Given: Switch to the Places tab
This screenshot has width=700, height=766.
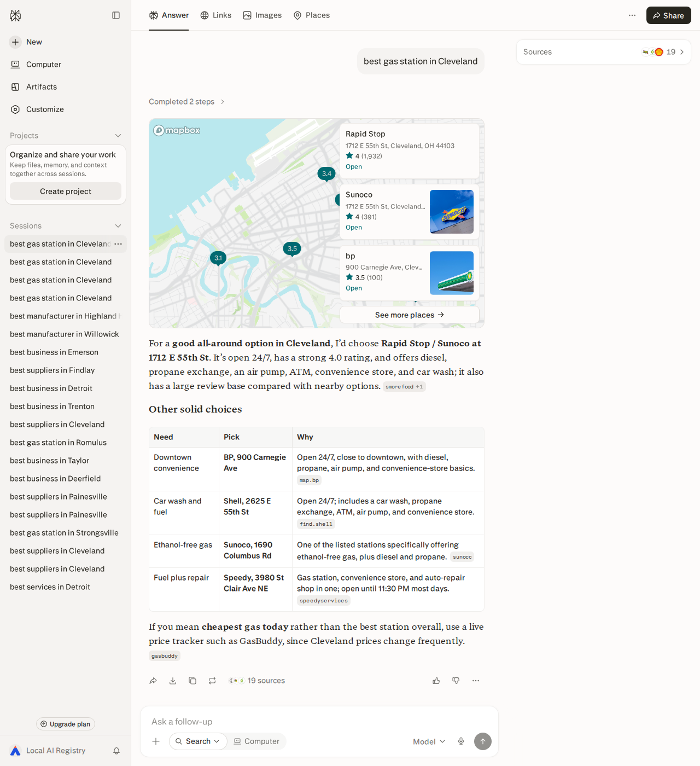Looking at the screenshot, I should tap(312, 15).
